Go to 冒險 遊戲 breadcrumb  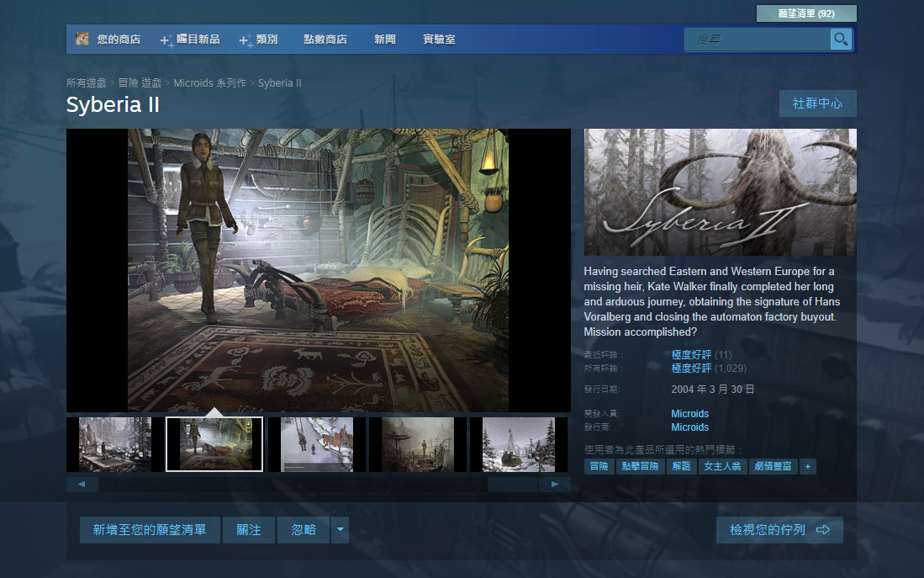[x=140, y=83]
